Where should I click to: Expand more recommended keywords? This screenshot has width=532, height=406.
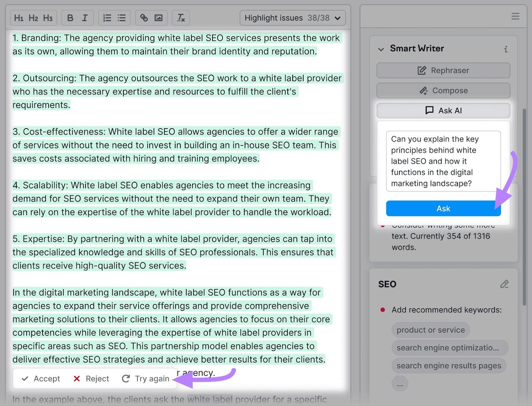(400, 383)
